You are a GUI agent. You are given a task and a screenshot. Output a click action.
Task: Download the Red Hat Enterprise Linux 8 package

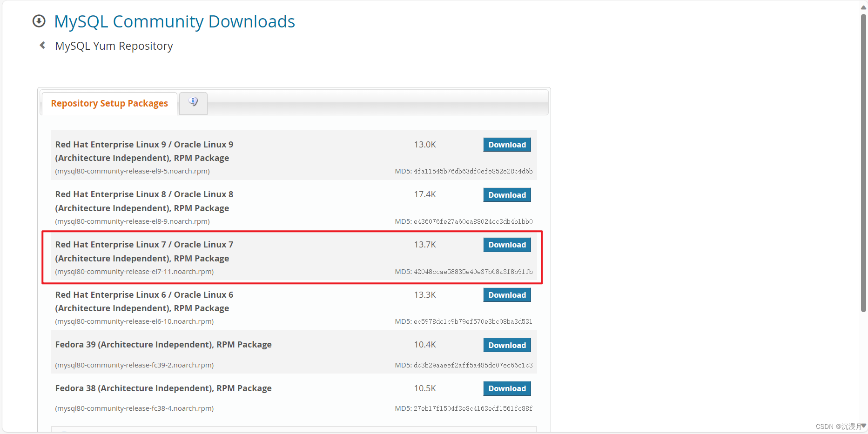[507, 195]
